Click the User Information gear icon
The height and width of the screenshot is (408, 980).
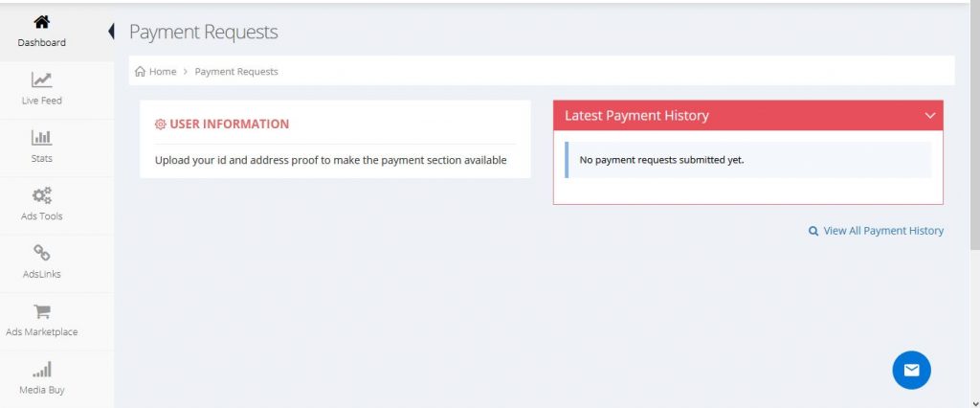(x=161, y=125)
